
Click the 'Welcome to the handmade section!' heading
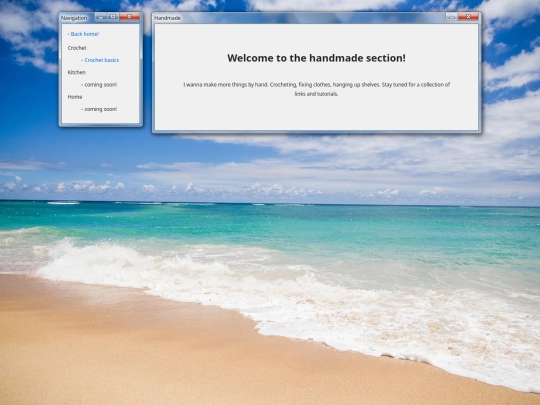point(316,58)
